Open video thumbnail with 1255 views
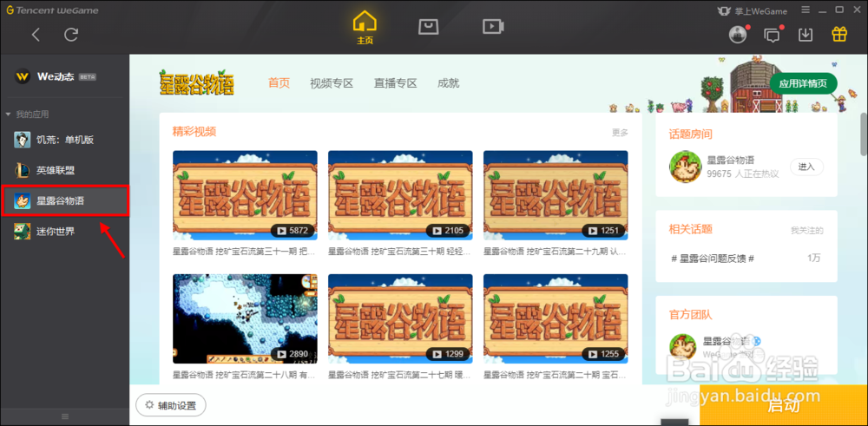Viewport: 868px width, 426px height. click(556, 318)
